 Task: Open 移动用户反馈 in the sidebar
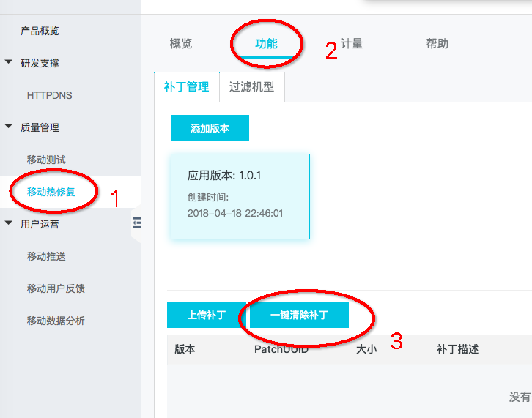coord(56,288)
